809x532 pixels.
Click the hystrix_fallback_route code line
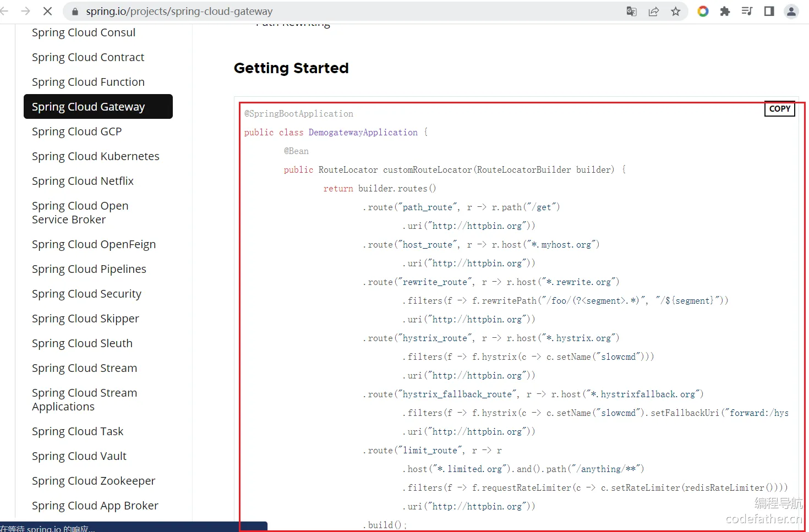pos(533,394)
